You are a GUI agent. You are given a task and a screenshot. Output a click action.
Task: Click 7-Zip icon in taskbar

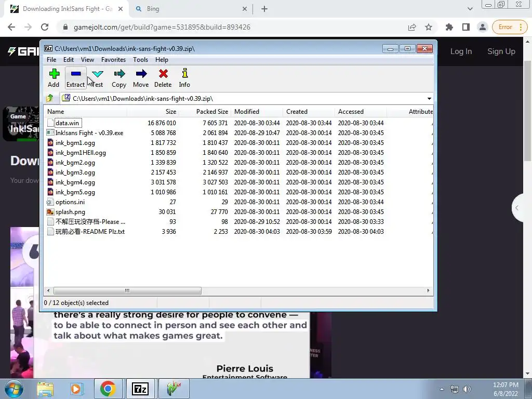[x=140, y=389]
